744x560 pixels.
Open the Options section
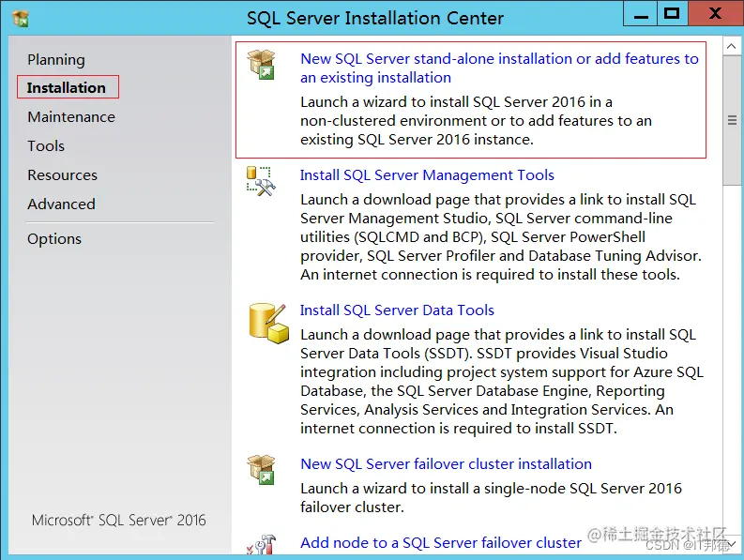(54, 238)
